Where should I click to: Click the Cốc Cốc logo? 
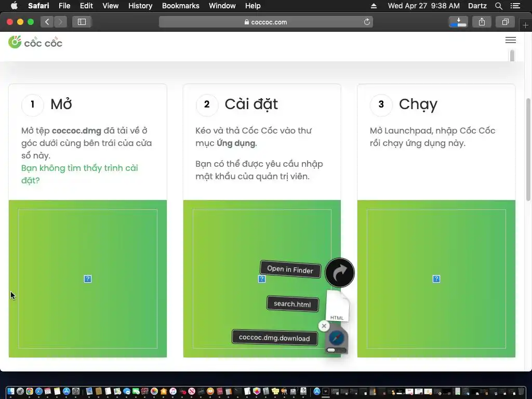pyautogui.click(x=35, y=43)
